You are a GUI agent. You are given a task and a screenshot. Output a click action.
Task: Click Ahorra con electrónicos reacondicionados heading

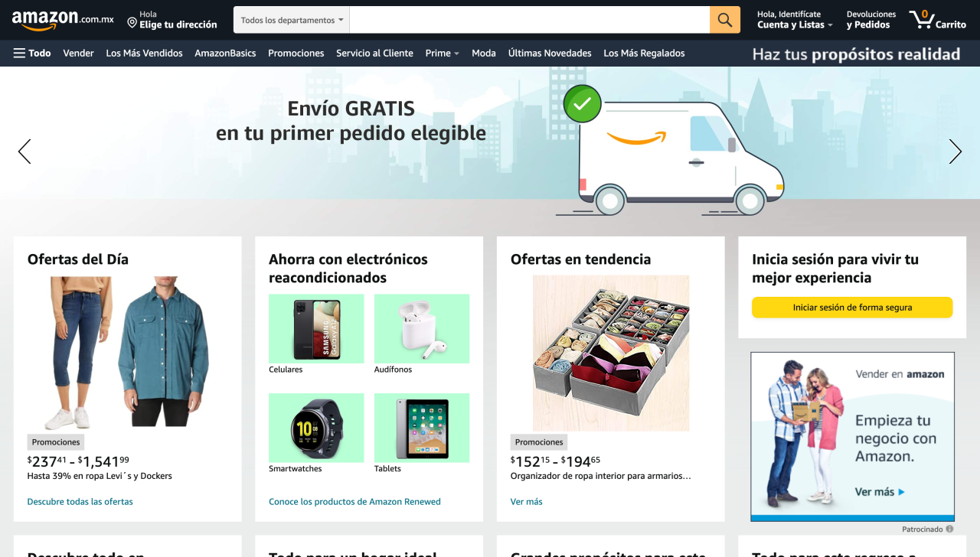(348, 269)
